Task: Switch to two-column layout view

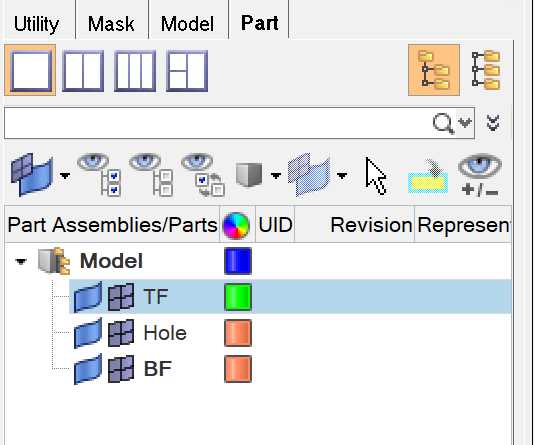Action: click(83, 71)
